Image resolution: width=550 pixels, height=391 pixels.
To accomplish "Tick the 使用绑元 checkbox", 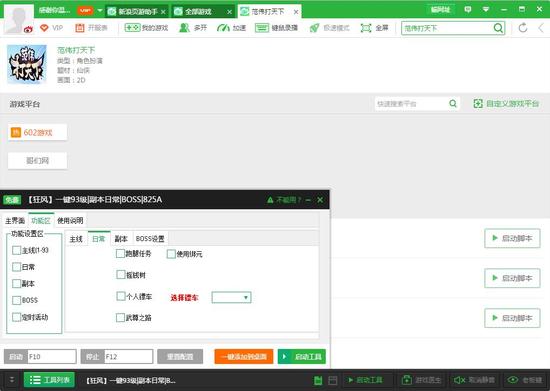I will [171, 254].
